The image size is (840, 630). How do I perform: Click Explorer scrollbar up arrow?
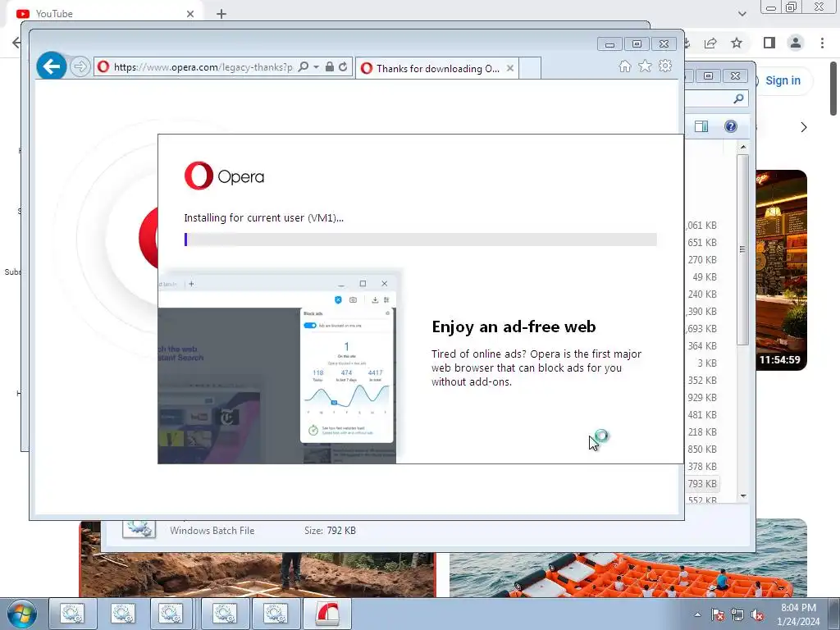(743, 147)
